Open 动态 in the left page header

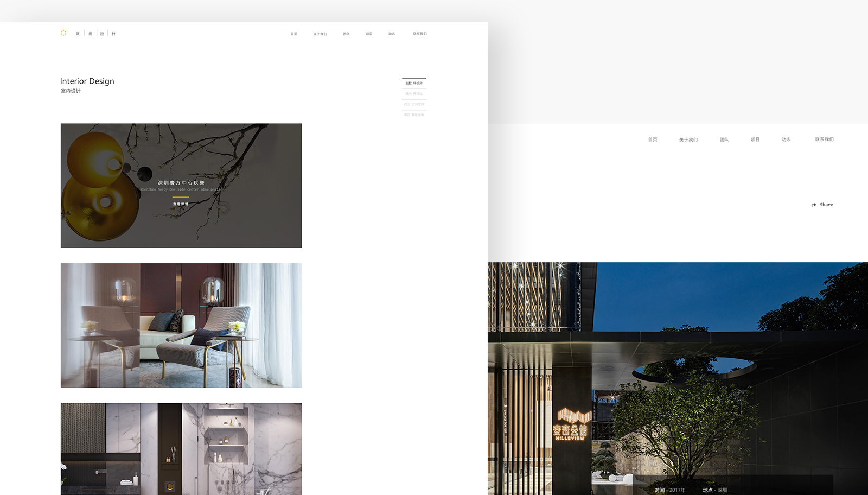[392, 34]
